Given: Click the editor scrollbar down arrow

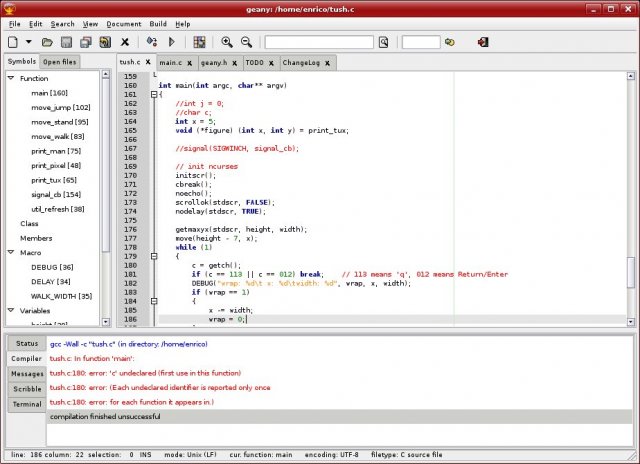Looking at the screenshot, I should 631,322.
